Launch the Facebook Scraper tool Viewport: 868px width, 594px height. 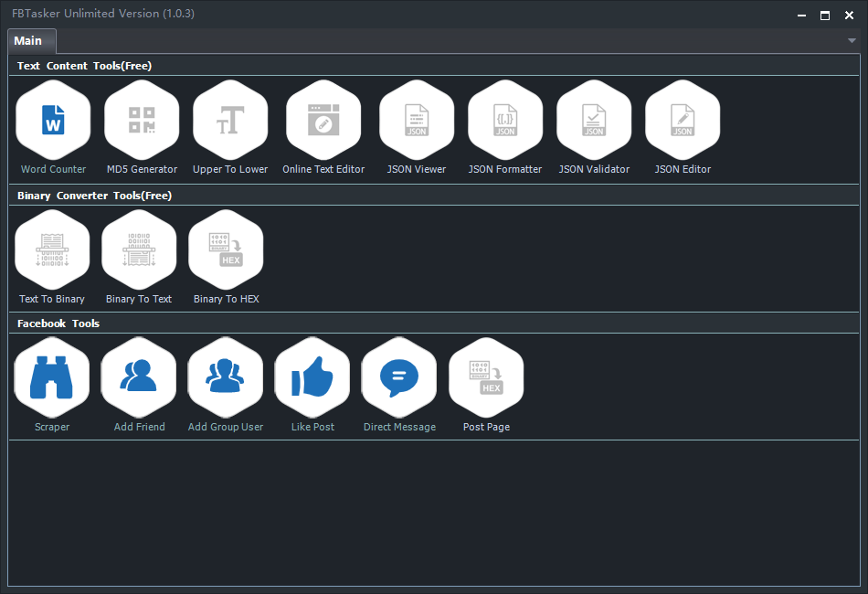click(x=52, y=377)
